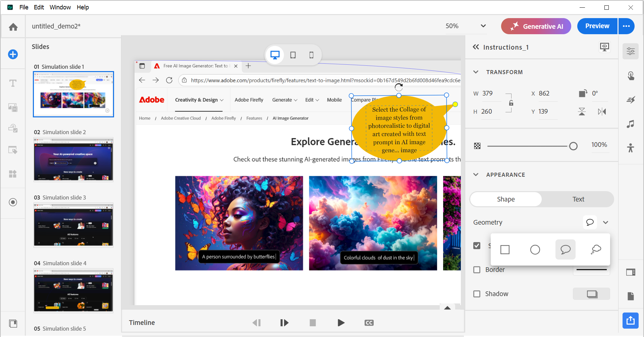Open the Accessibility panel
The height and width of the screenshot is (337, 644).
[631, 148]
